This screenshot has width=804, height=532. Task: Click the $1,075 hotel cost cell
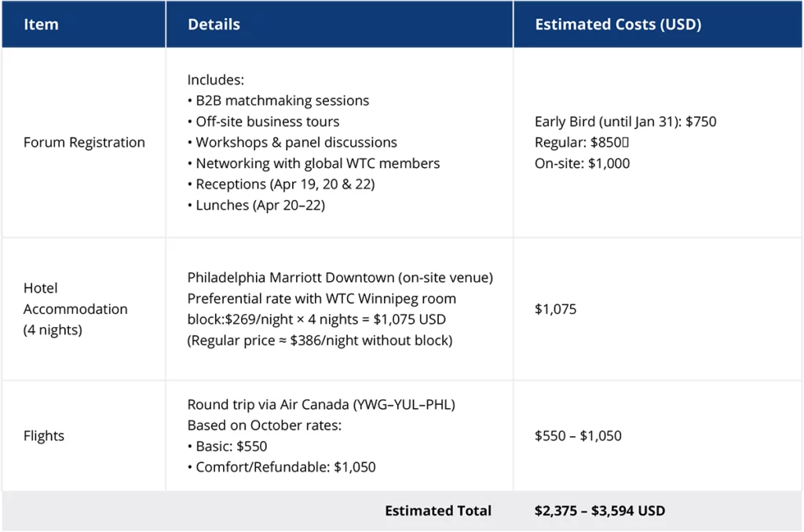pos(555,309)
